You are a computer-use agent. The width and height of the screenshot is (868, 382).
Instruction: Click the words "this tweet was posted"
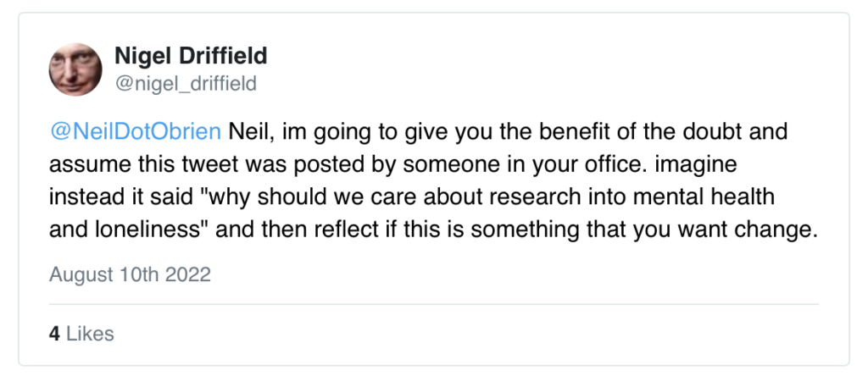[227, 165]
